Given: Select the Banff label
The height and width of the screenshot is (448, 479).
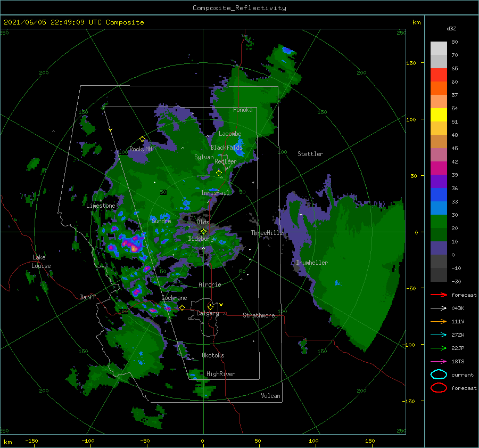Looking at the screenshot, I should coord(88,297).
